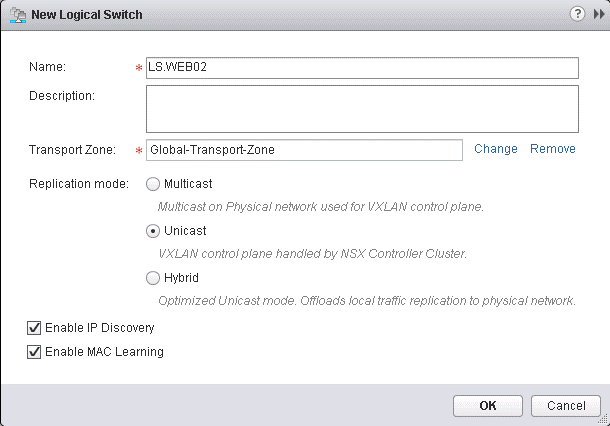Select the Multicast replication mode
This screenshot has height=426, width=610.
153,184
